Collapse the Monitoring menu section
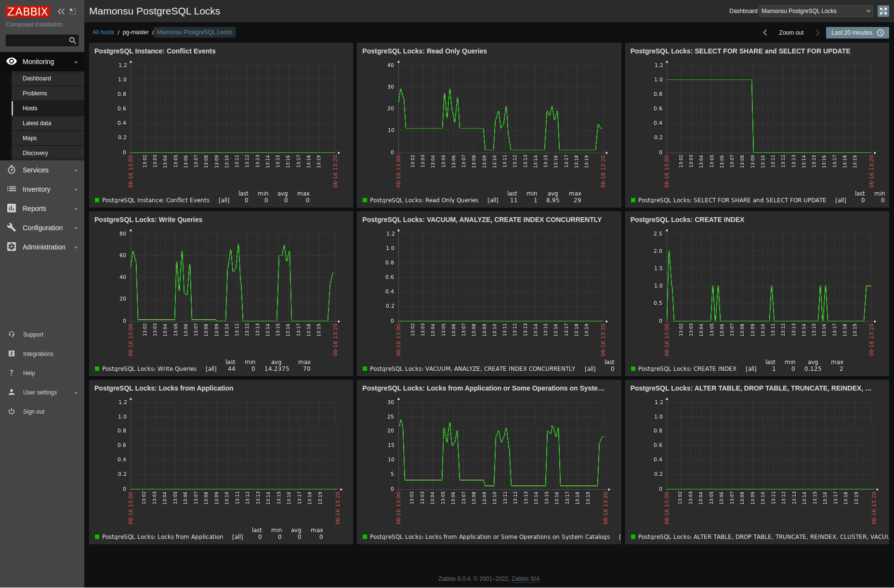The height and width of the screenshot is (588, 894). [76, 62]
